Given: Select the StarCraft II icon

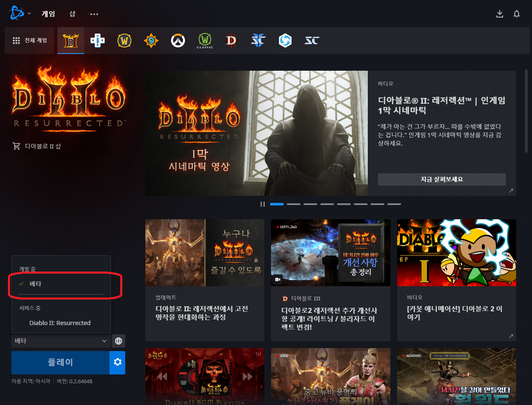Looking at the screenshot, I should click(258, 41).
